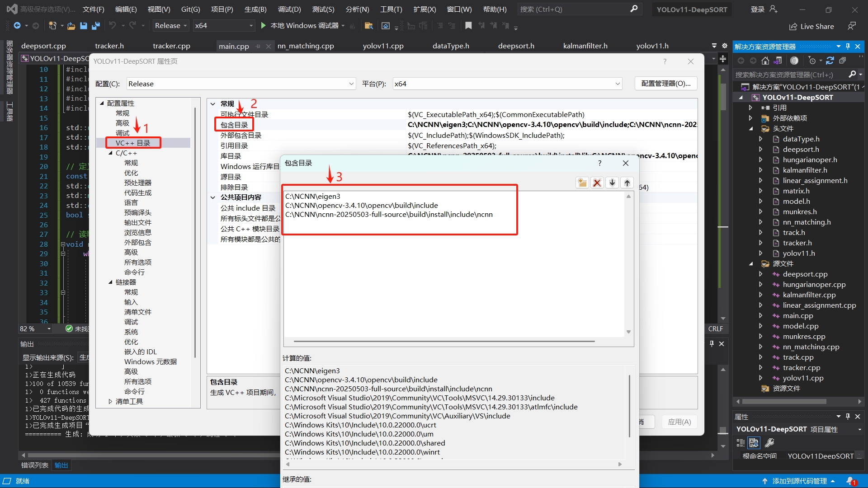Screen dimensions: 868x488
Task: Click the Visual Studio quick search box
Action: coord(579,9)
